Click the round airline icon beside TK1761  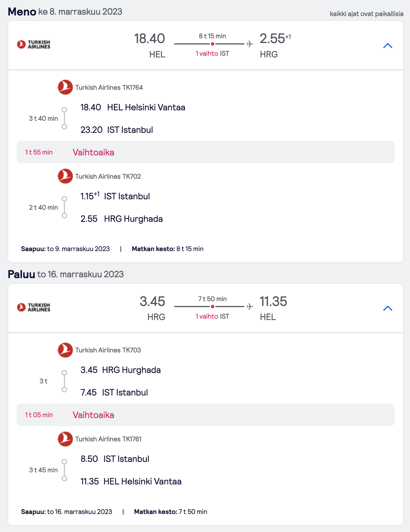click(65, 439)
